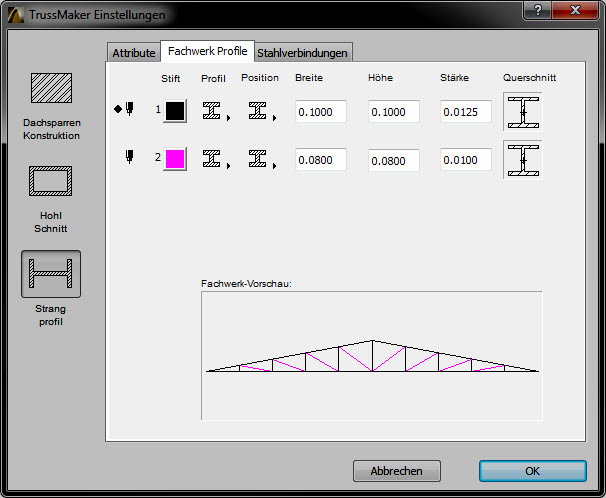Click the Fachwerk-Vorschau truss preview
Screen dimensions: 606x498
pyautogui.click(x=371, y=355)
